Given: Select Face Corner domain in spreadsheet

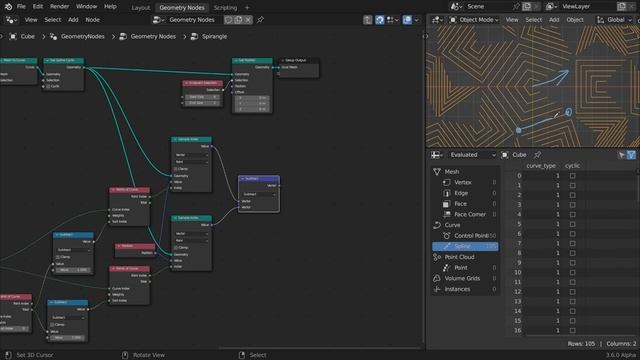Looking at the screenshot, I should [465, 214].
